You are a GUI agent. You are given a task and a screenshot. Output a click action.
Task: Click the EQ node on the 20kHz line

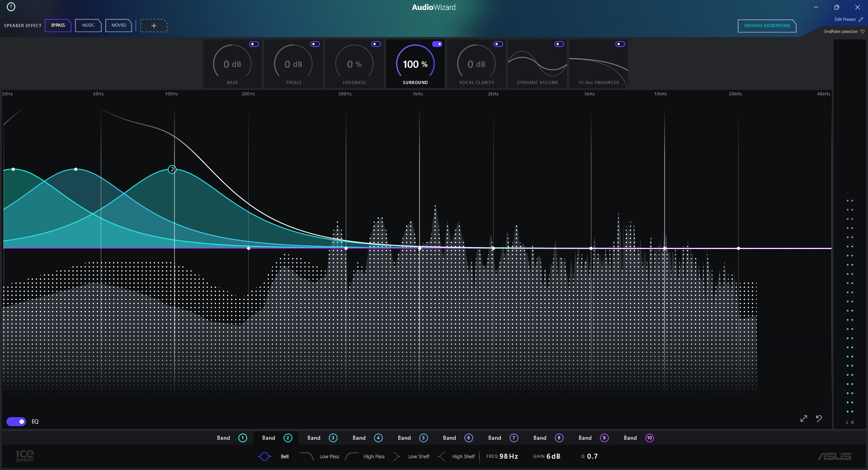[738, 248]
